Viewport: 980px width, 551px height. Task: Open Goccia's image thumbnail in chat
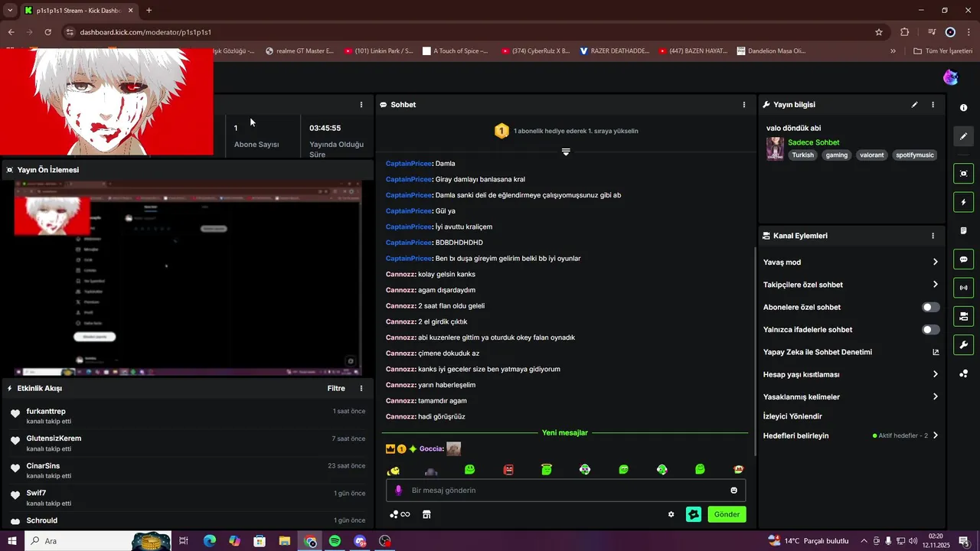pos(454,449)
